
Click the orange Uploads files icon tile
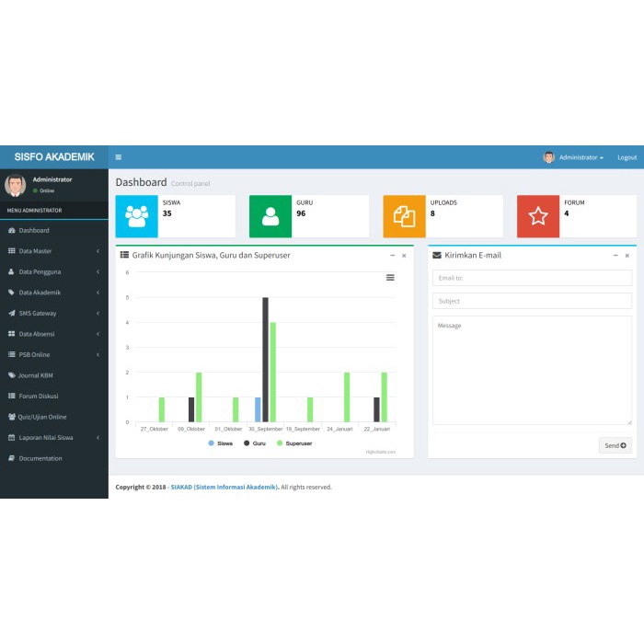404,216
